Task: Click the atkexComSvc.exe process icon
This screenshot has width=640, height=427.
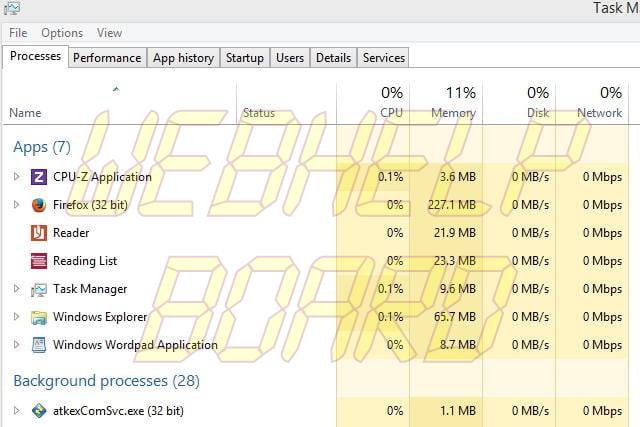Action: (x=39, y=411)
